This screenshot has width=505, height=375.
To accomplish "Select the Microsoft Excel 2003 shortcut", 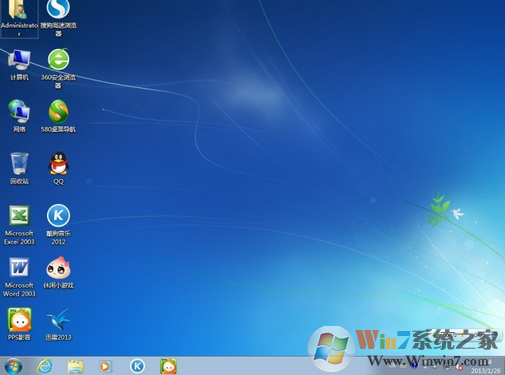I will pyautogui.click(x=19, y=225).
